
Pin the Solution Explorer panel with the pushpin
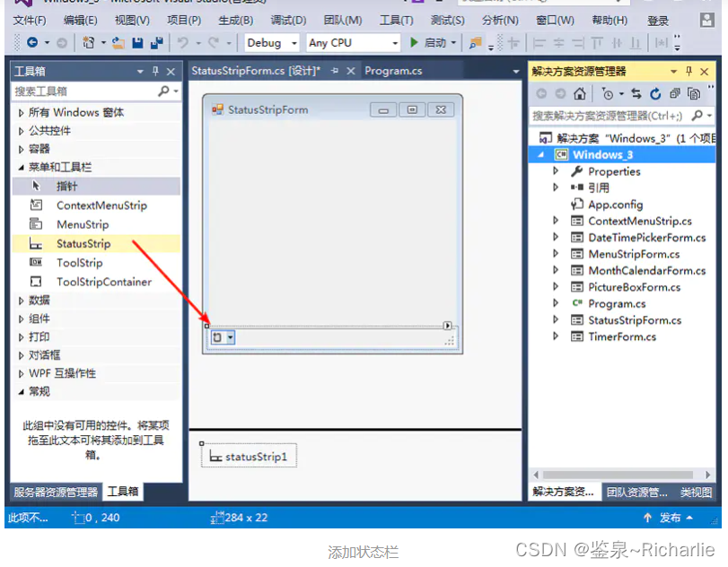pos(689,71)
